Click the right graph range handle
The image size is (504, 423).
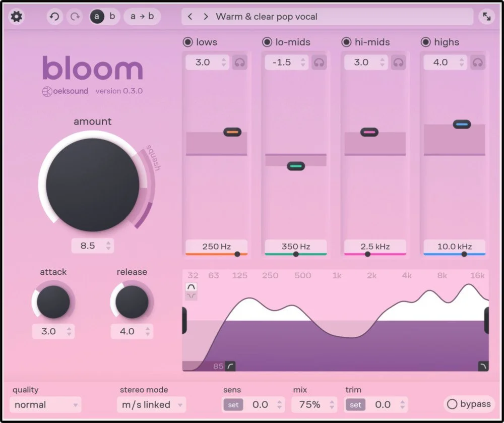[487, 320]
